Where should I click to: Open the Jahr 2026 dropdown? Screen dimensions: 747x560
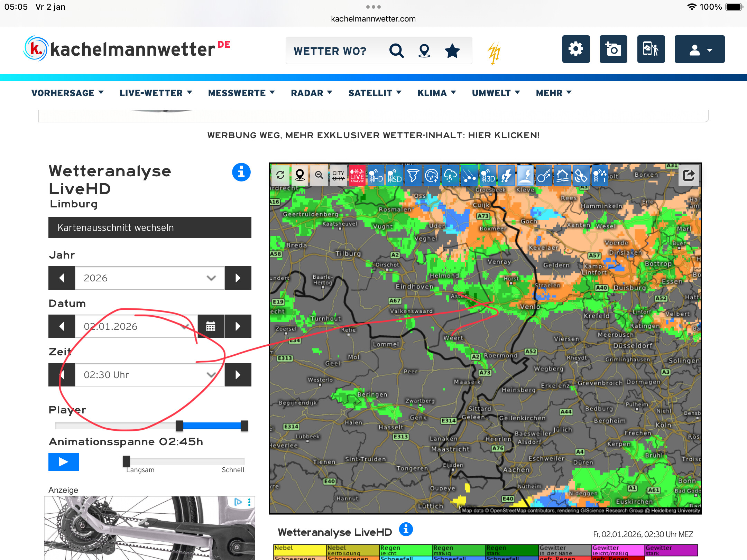(x=150, y=278)
